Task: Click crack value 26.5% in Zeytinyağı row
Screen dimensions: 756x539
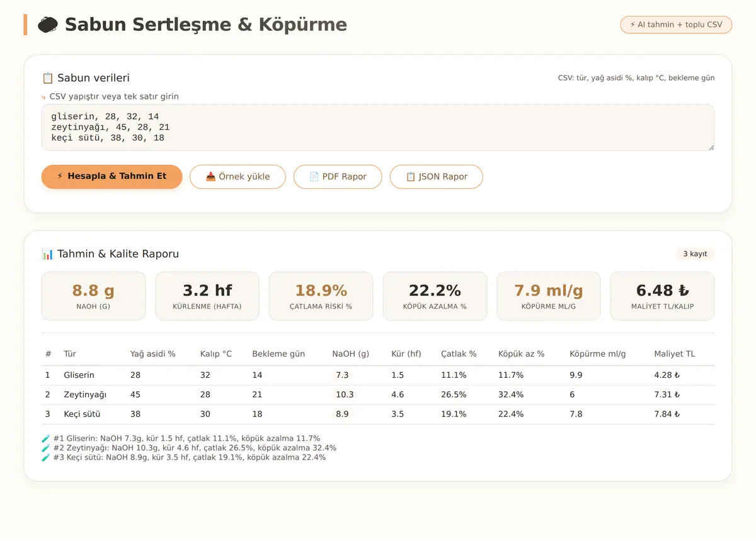Action: (x=454, y=395)
